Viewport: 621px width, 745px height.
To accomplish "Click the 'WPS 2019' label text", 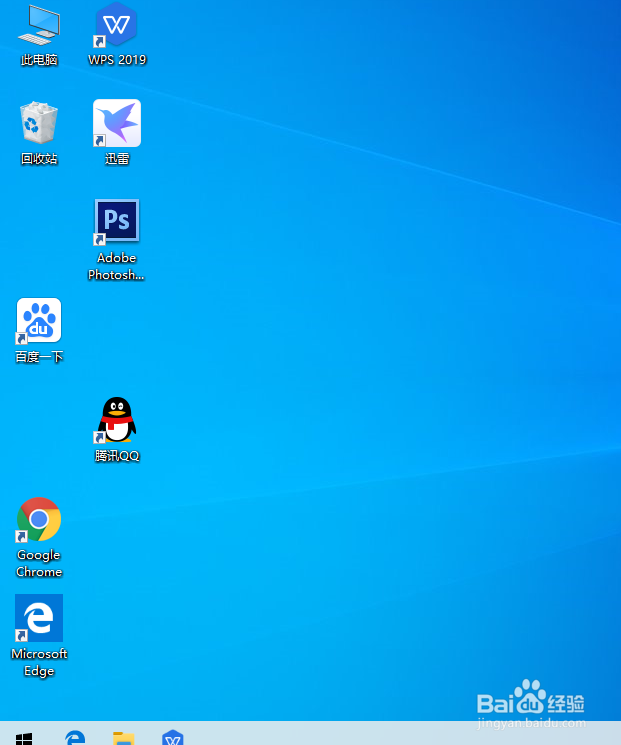I will coord(117,60).
